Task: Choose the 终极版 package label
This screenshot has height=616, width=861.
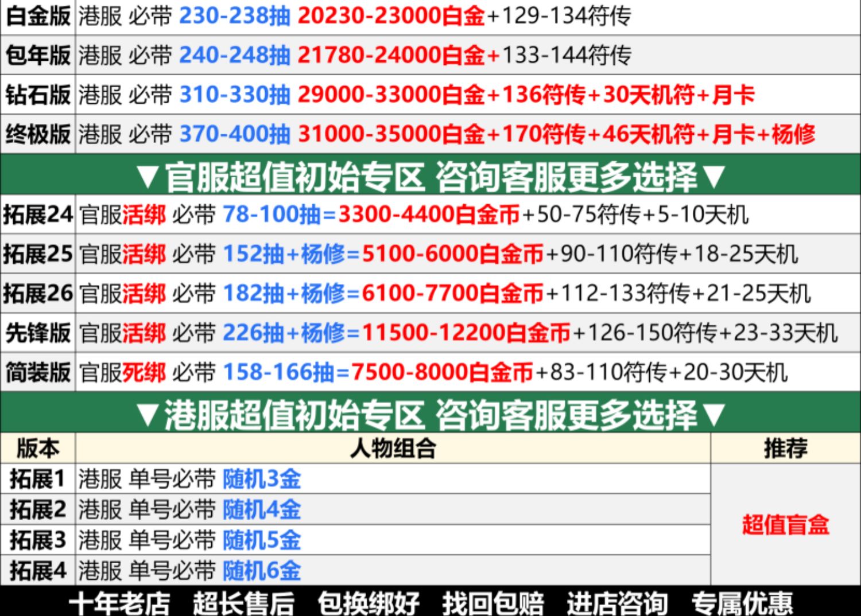Action: tap(38, 134)
